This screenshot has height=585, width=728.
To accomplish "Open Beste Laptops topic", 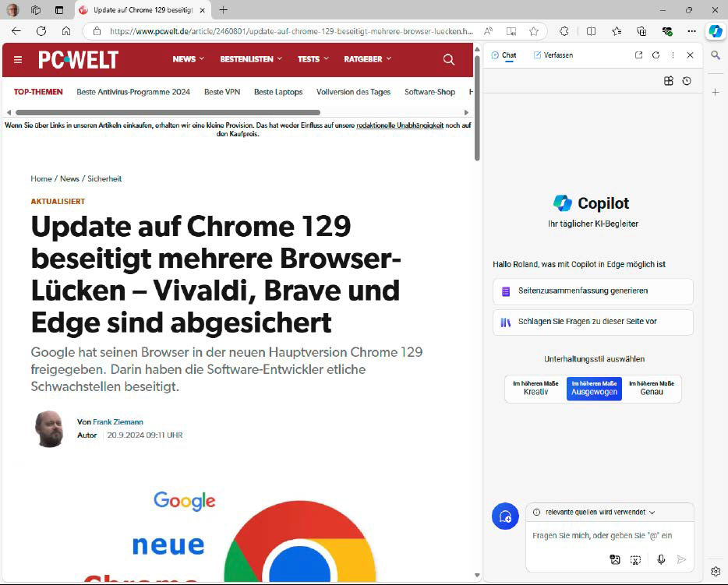I will coord(278,92).
